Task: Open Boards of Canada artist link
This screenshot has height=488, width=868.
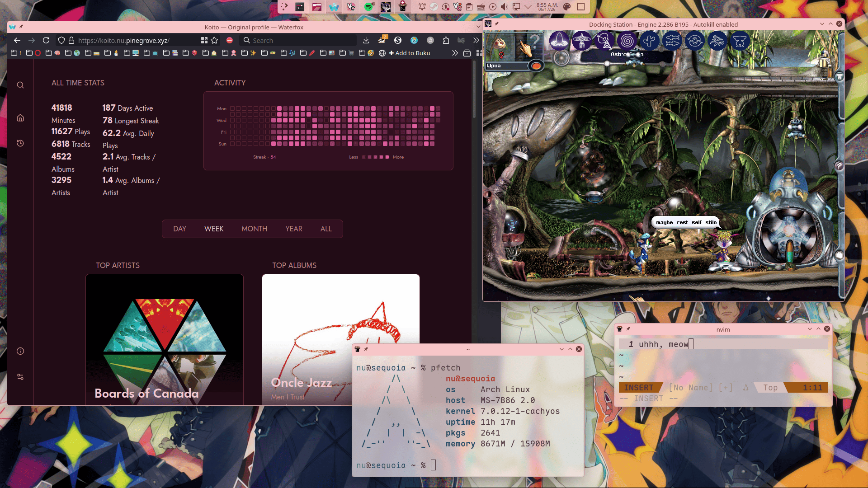Action: click(x=146, y=394)
